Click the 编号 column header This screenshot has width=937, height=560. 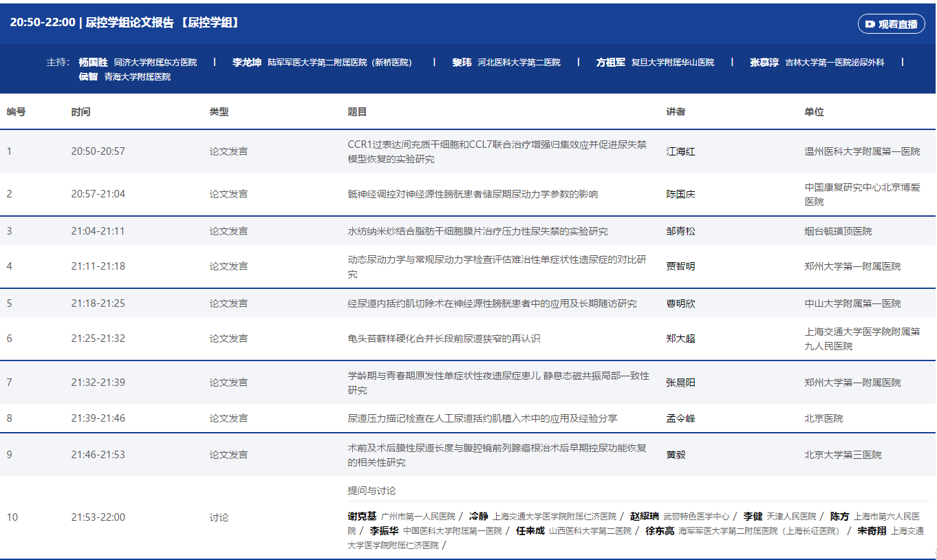pos(17,111)
